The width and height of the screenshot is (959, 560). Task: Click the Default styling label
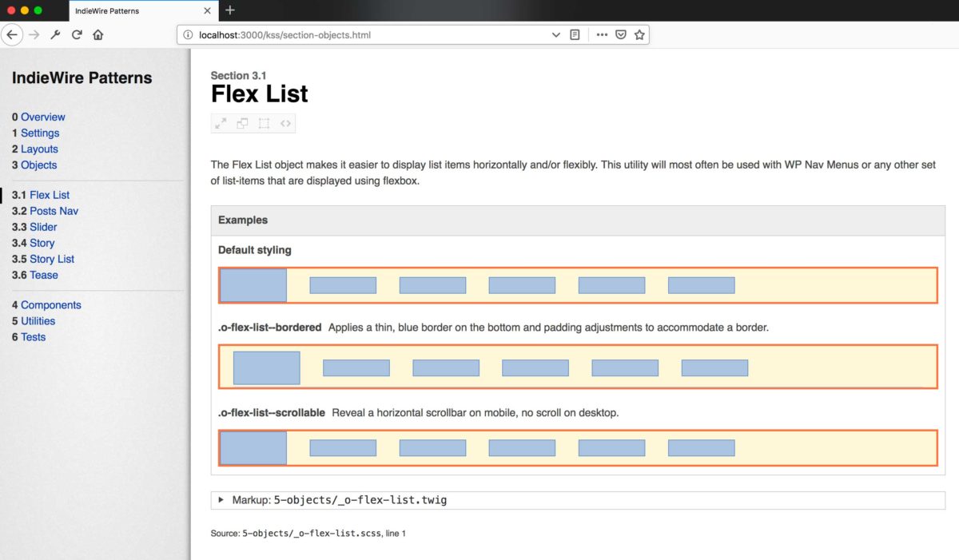[x=255, y=250]
